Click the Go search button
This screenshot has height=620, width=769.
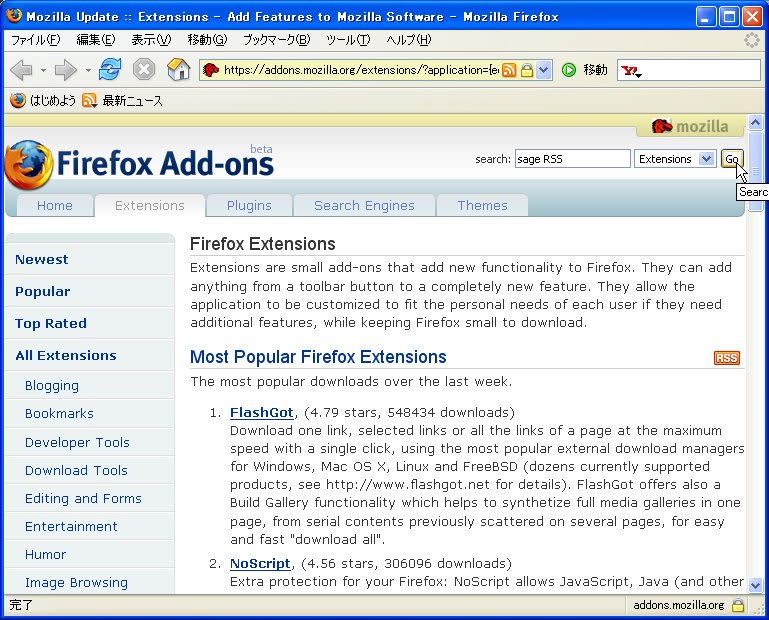click(732, 159)
